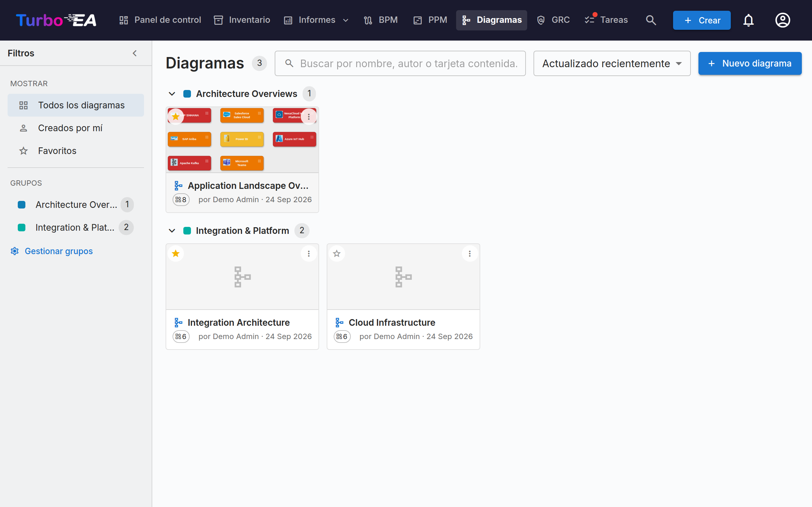Click the Crear button
Viewport: 812px width, 507px height.
coord(702,20)
